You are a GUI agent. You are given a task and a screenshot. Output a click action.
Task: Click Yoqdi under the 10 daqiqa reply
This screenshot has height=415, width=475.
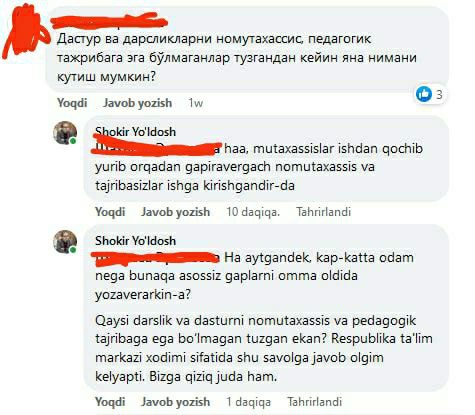pyautogui.click(x=110, y=212)
